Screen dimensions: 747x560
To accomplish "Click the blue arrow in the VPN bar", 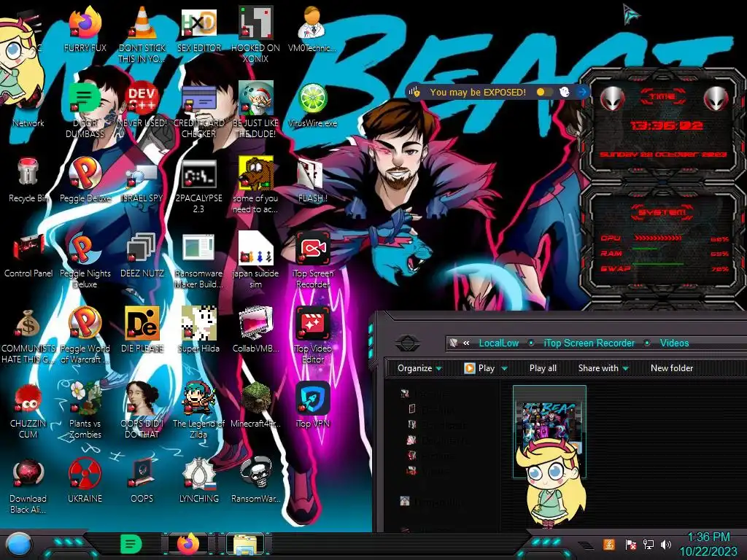I will 582,92.
